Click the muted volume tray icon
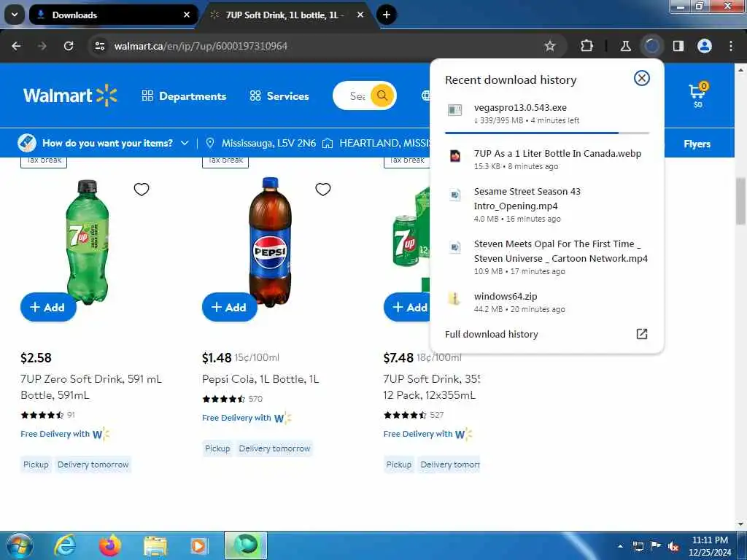The height and width of the screenshot is (560, 747). pyautogui.click(x=673, y=546)
